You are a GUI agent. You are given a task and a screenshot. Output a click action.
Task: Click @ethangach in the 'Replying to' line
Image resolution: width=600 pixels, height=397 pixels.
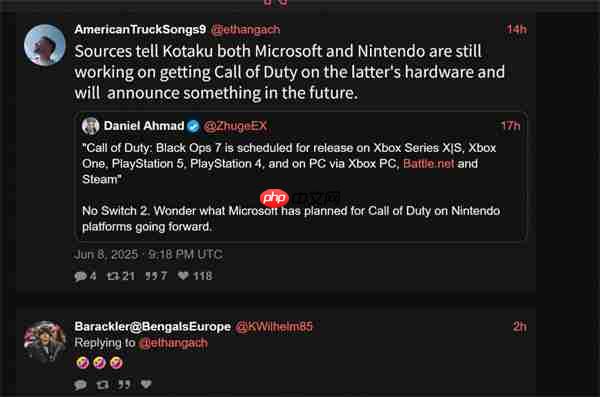coord(173,343)
